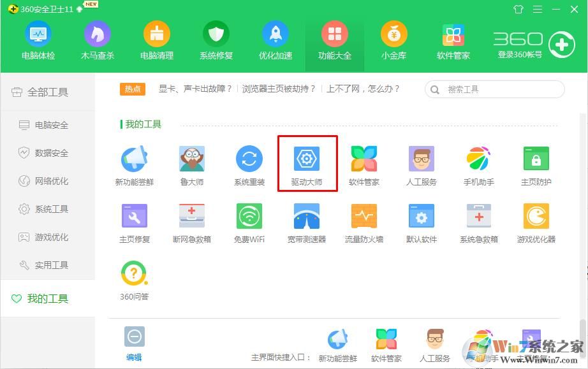The image size is (588, 369).
Task: Select 网络优化 sidebar category
Action: click(48, 181)
